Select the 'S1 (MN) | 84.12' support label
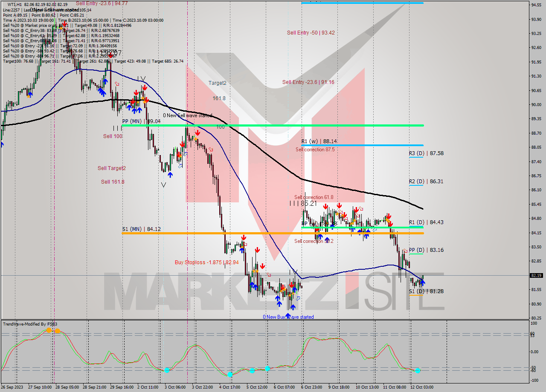Image resolution: width=546 pixels, height=392 pixels. (141, 229)
